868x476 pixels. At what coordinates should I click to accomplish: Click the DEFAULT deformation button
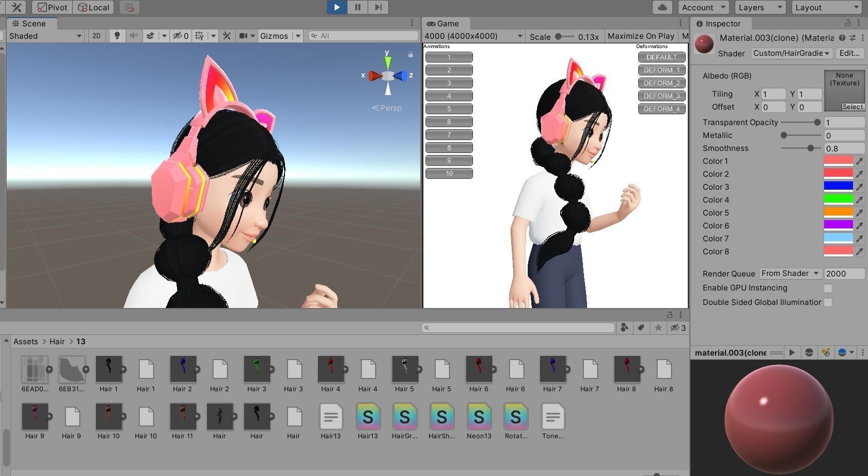[661, 57]
